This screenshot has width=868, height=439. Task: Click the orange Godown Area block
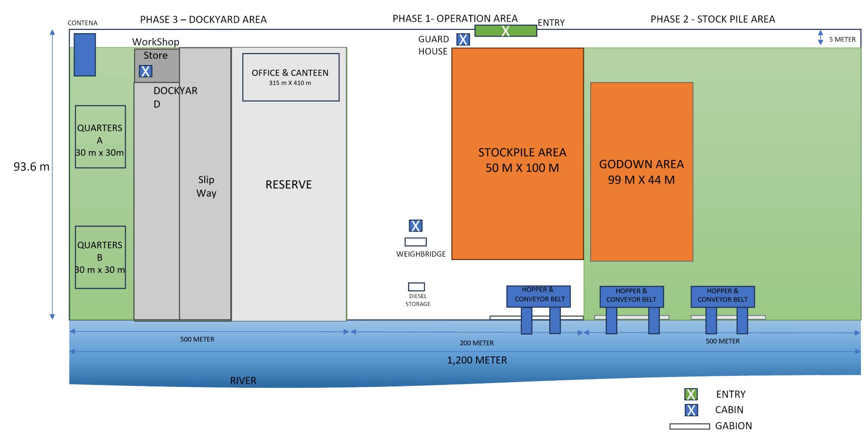pyautogui.click(x=641, y=172)
